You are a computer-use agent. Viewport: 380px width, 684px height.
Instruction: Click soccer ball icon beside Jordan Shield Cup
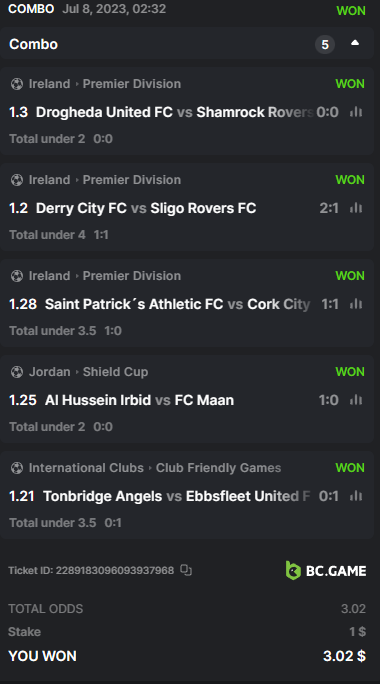17,372
